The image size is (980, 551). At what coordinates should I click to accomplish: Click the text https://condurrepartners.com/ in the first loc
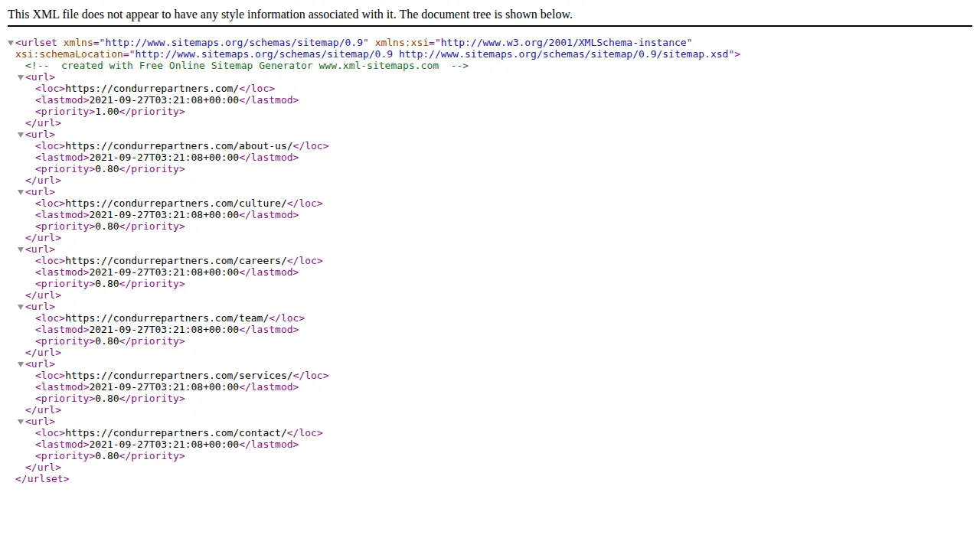152,89
